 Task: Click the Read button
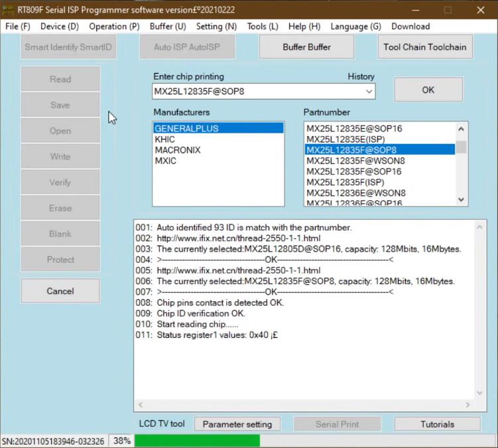pyautogui.click(x=60, y=79)
